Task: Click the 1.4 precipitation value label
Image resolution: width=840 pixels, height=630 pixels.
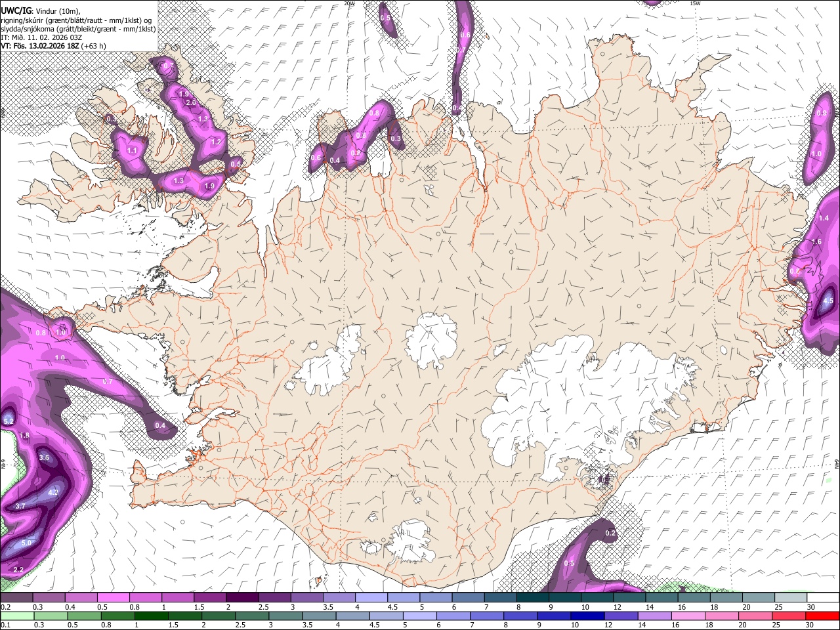Action: [x=824, y=218]
